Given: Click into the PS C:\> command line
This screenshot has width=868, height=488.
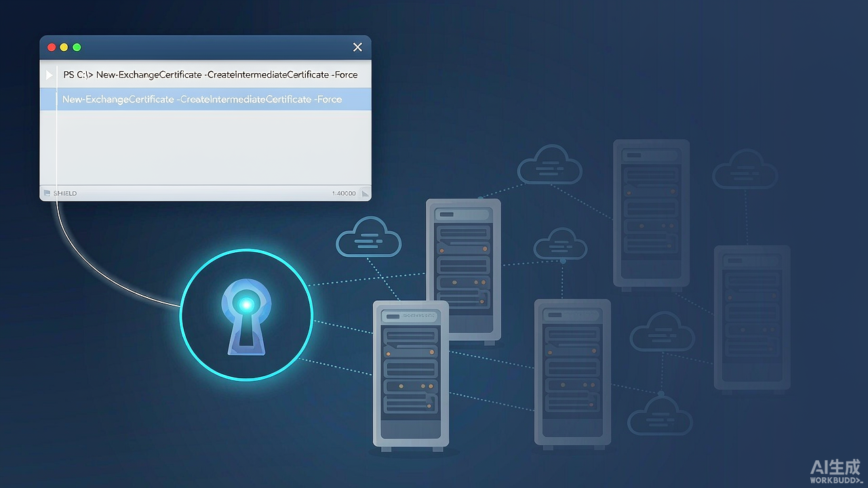Looking at the screenshot, I should [205, 75].
